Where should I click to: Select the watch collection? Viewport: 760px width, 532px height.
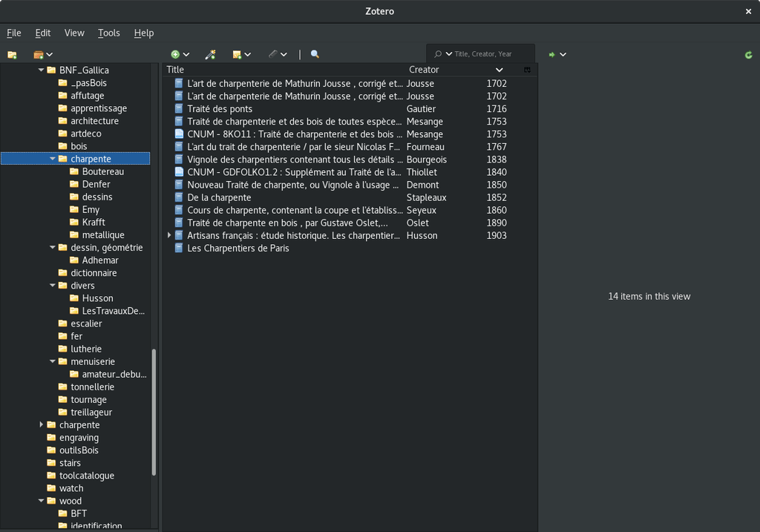71,488
